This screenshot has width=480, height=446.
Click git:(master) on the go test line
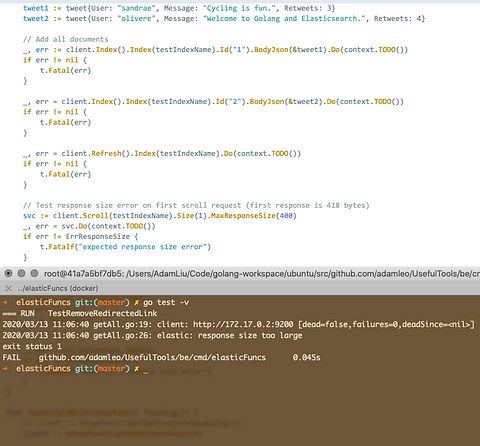102,303
